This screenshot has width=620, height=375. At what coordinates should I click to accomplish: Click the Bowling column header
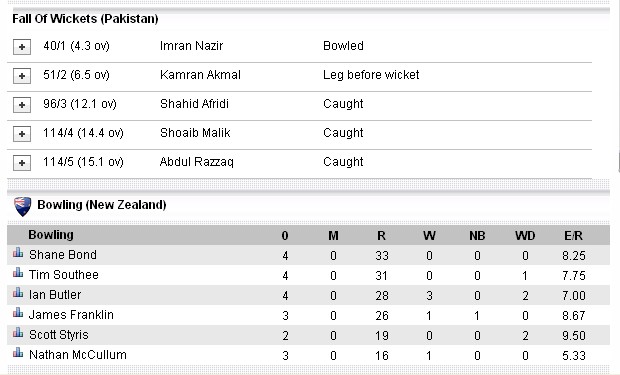click(51, 235)
